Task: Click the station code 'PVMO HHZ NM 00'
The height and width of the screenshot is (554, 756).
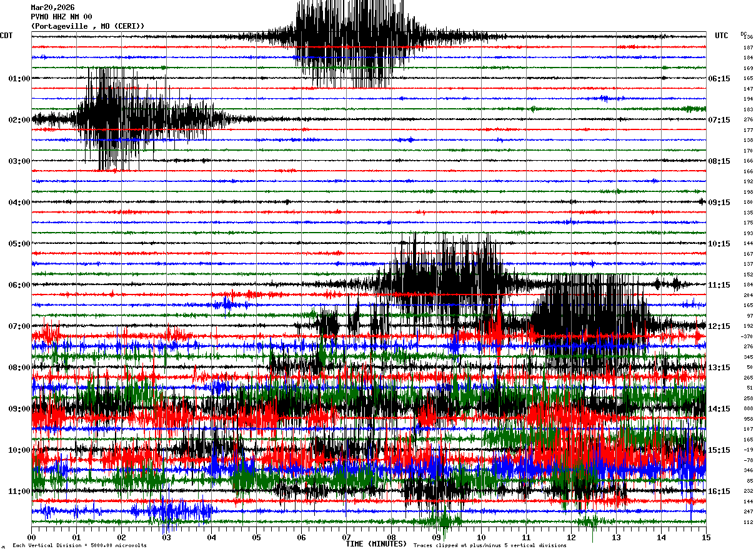Action: click(61, 17)
